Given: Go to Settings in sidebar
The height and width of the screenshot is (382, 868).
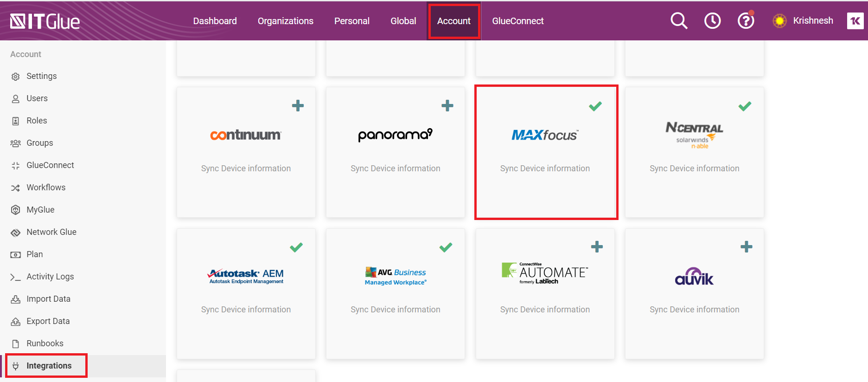Looking at the screenshot, I should [42, 76].
